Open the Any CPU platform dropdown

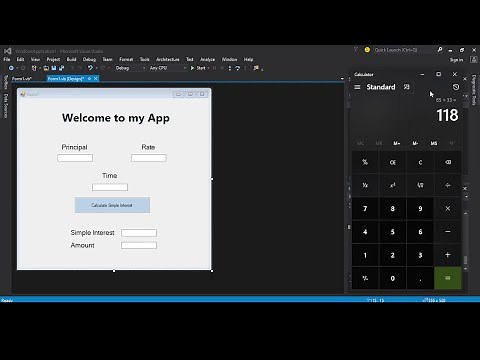(x=167, y=68)
